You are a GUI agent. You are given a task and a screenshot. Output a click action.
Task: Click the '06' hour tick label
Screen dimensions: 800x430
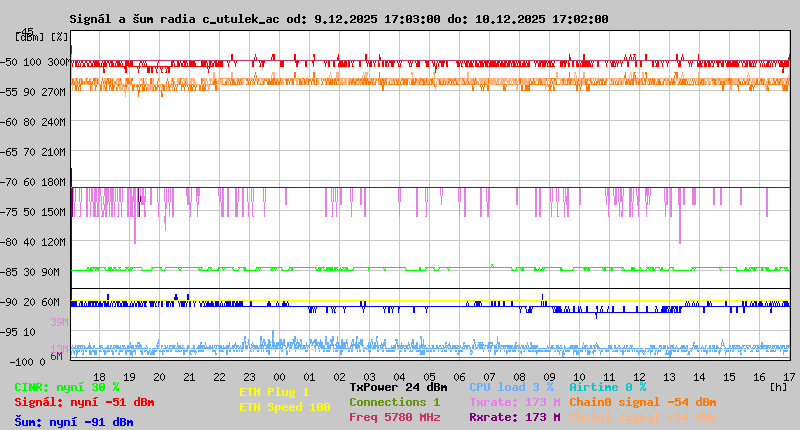[460, 377]
